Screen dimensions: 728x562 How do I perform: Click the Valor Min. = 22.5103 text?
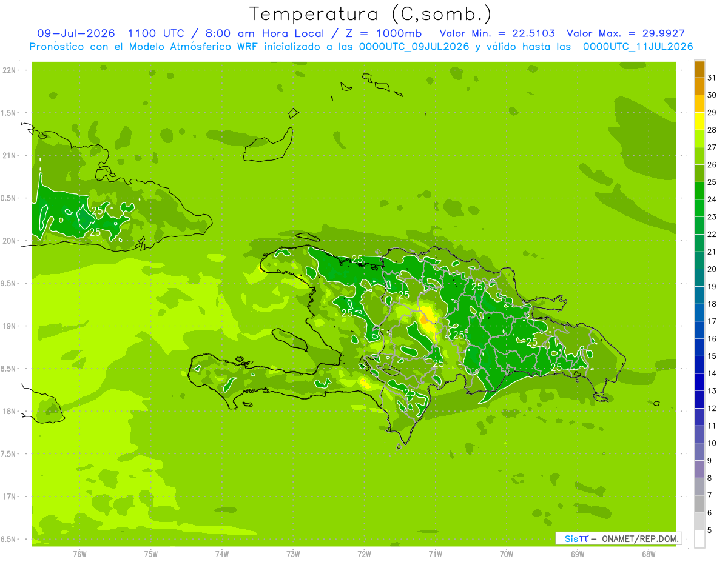coord(497,33)
